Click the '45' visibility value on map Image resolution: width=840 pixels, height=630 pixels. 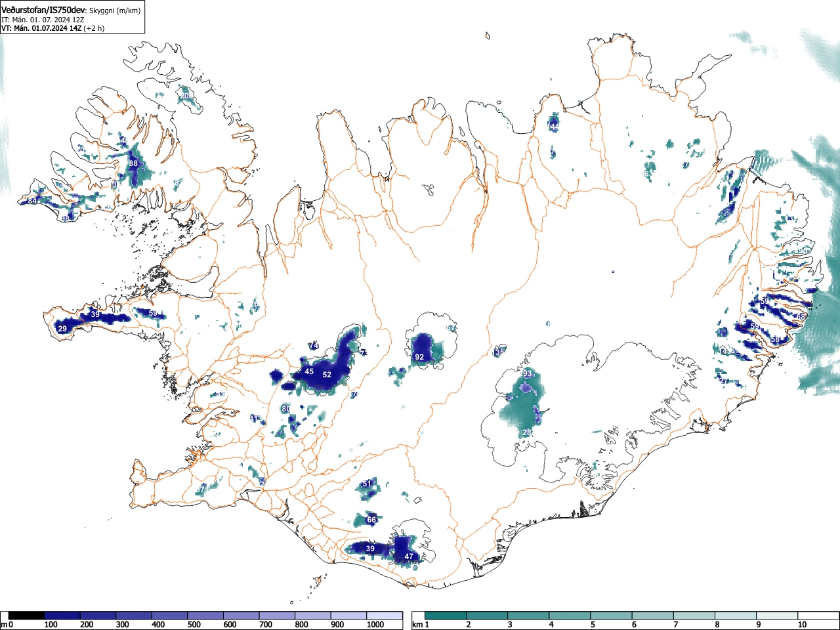[x=309, y=371]
